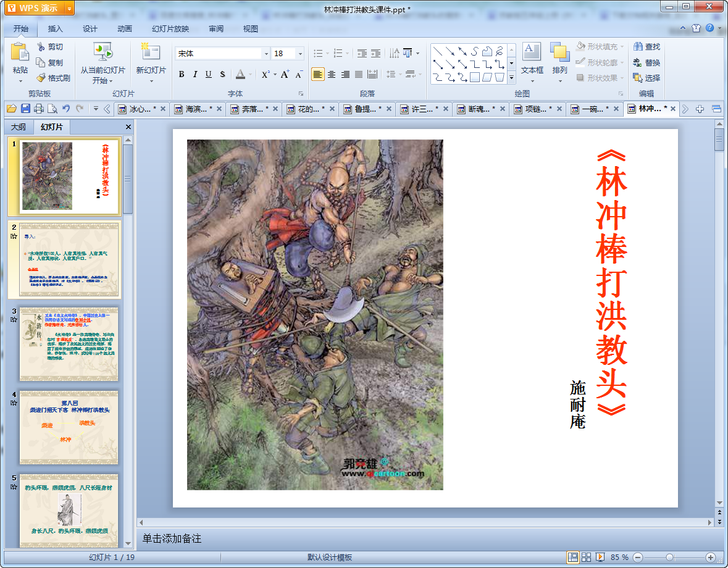Click the New Slide (新幻灯片) icon
This screenshot has width=728, height=568.
(x=151, y=52)
